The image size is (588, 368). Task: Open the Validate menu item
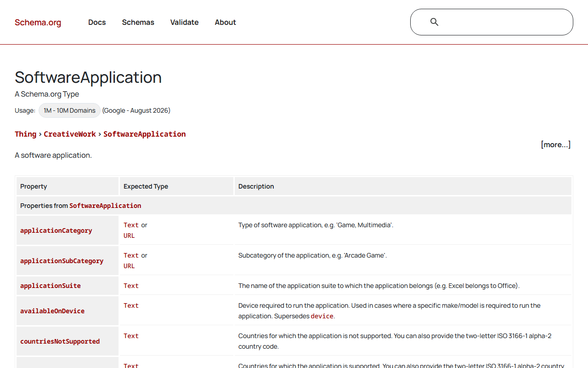pyautogui.click(x=184, y=22)
